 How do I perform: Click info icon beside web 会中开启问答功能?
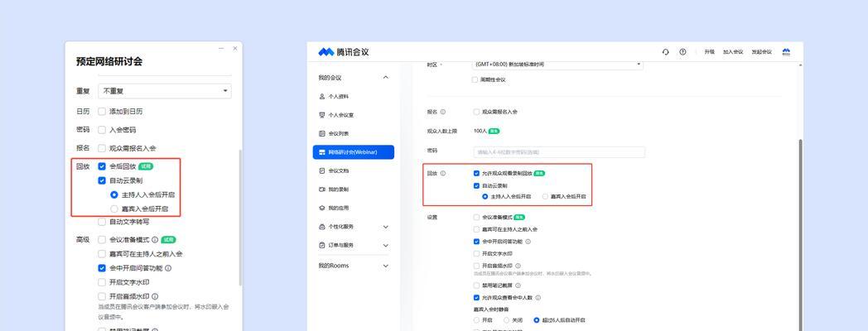[528, 242]
